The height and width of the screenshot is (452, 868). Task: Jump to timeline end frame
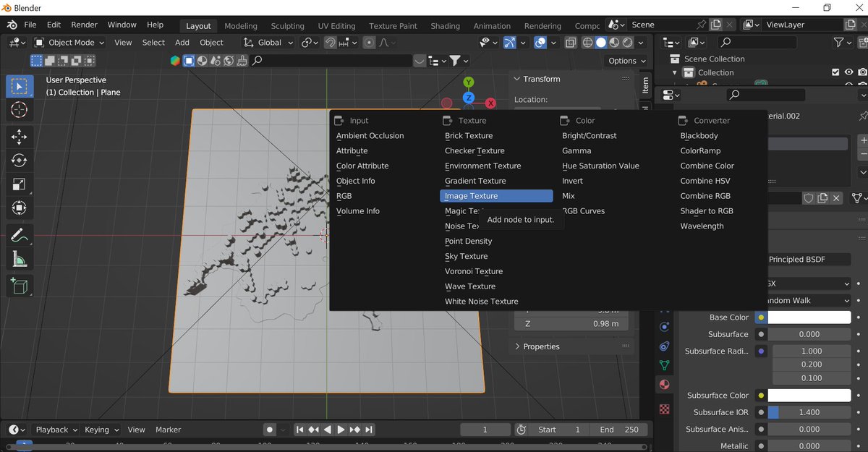368,430
